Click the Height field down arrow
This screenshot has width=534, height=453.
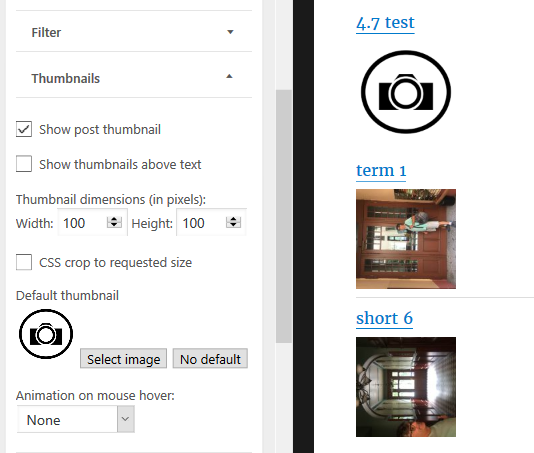tap(233, 225)
